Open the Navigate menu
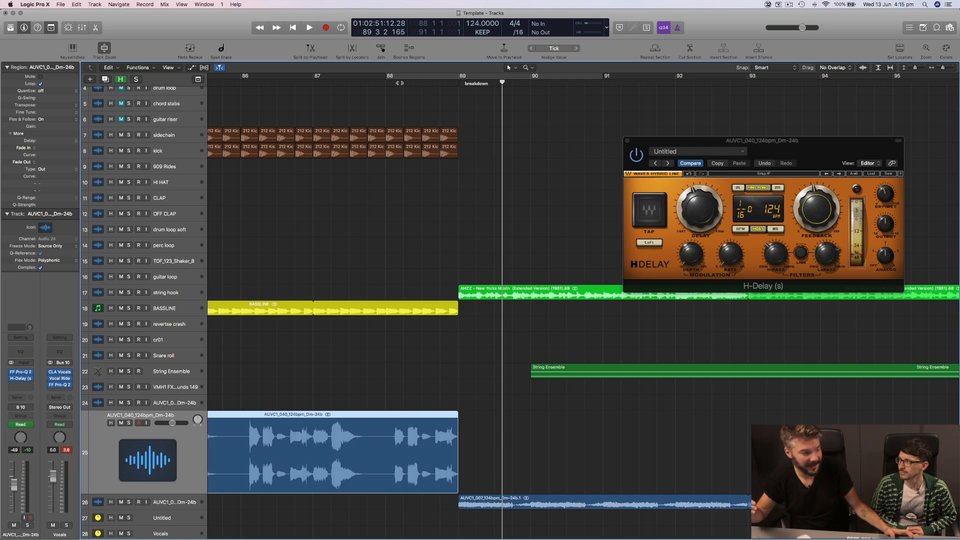This screenshot has width=960, height=540. [119, 4]
